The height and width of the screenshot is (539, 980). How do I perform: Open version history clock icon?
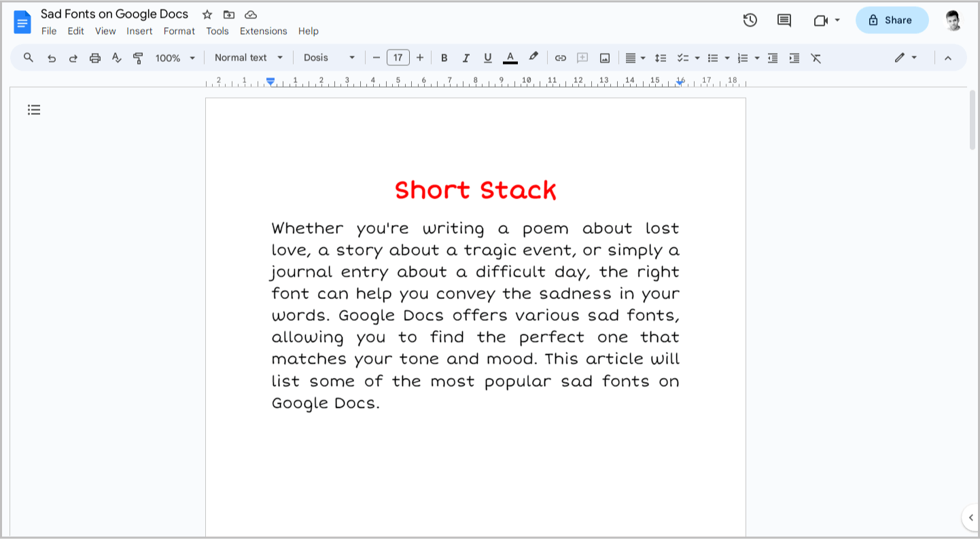pyautogui.click(x=750, y=20)
